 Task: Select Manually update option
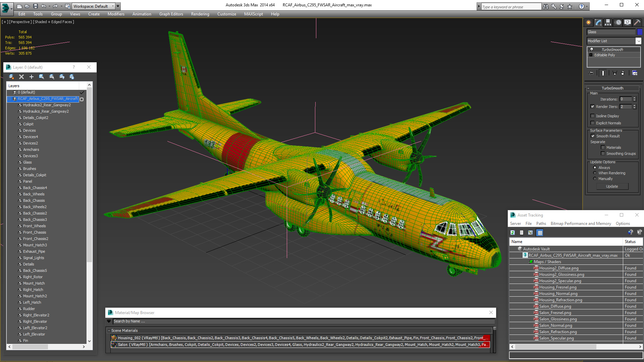click(x=595, y=179)
